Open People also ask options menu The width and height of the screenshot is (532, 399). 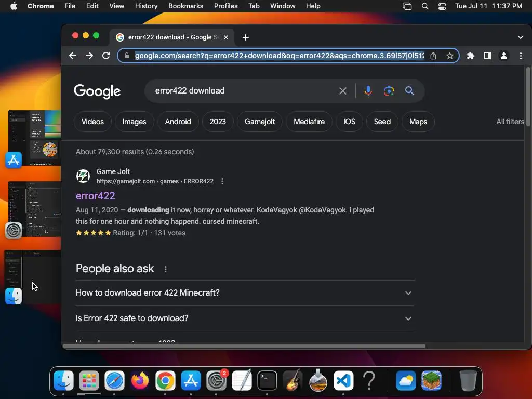click(166, 269)
